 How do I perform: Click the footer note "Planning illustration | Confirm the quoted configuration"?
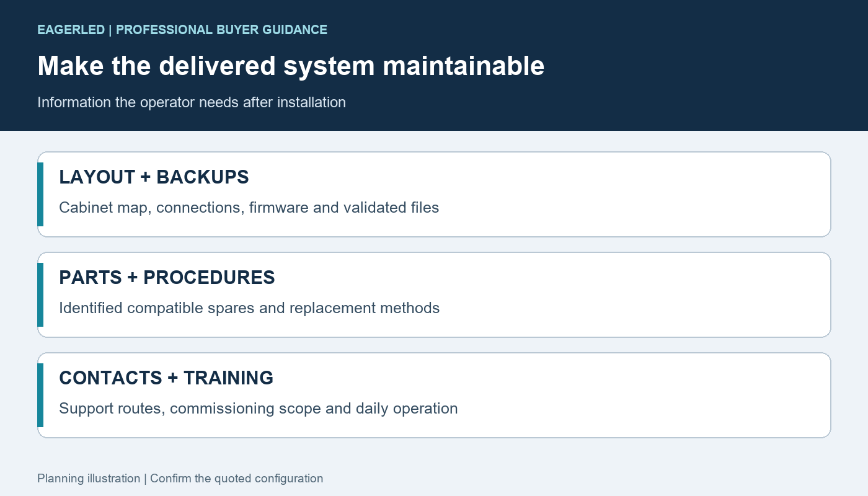180,479
